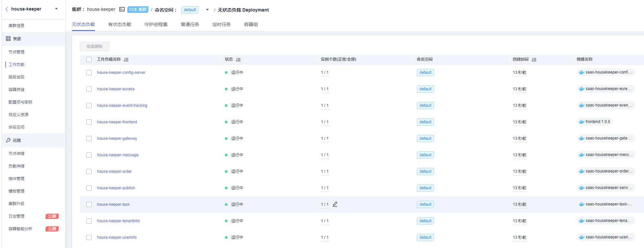
Task: Open 集群升级 in sidebar
Action: tap(16, 204)
